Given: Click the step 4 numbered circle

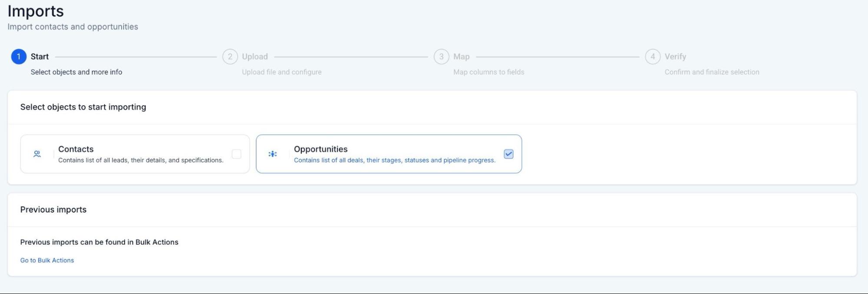Looking at the screenshot, I should pyautogui.click(x=653, y=57).
